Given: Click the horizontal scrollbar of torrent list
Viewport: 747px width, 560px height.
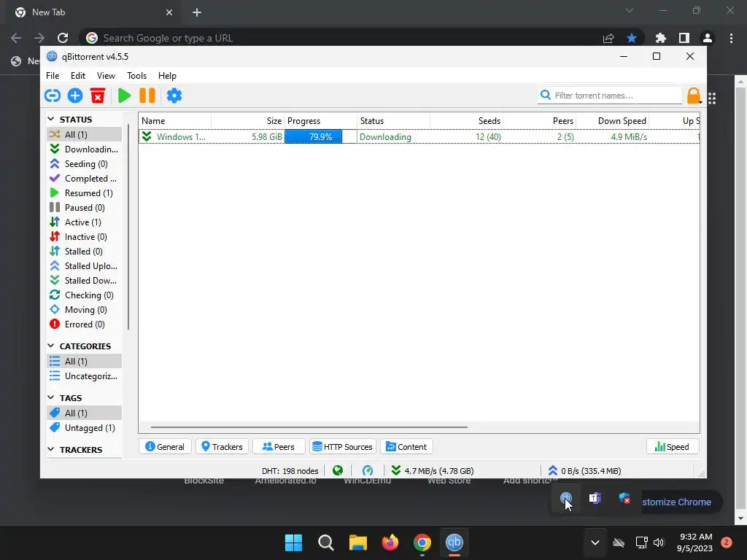Looking at the screenshot, I should [309, 427].
